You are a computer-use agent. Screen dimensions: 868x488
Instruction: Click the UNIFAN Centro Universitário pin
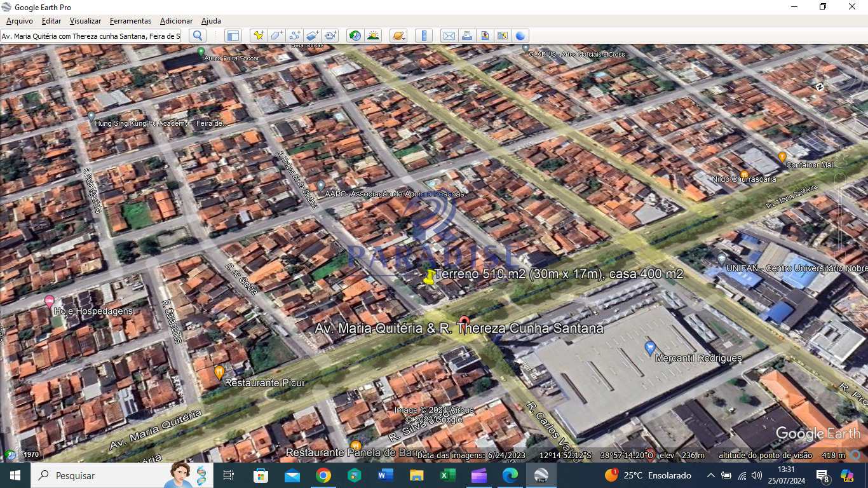(x=721, y=259)
